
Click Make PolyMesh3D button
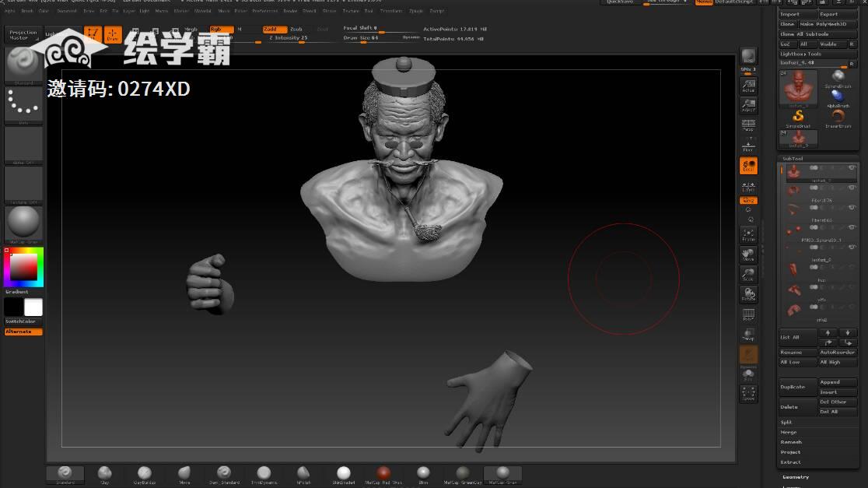pos(828,24)
